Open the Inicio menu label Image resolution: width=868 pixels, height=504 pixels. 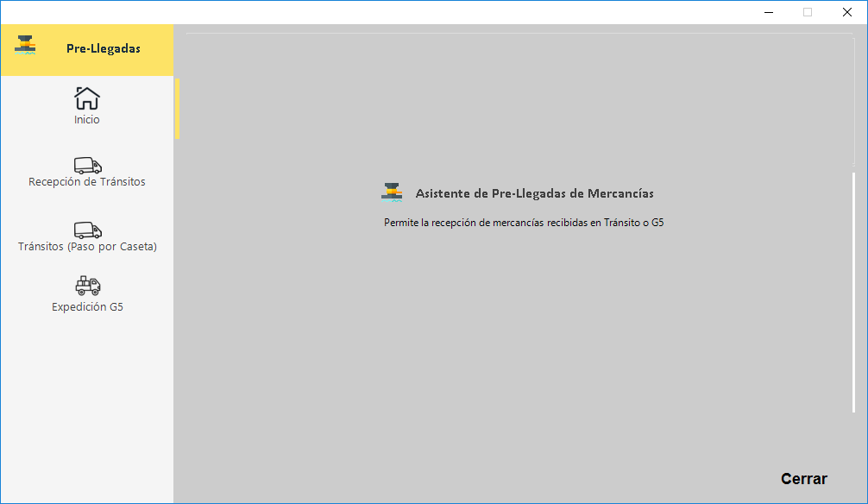[87, 120]
